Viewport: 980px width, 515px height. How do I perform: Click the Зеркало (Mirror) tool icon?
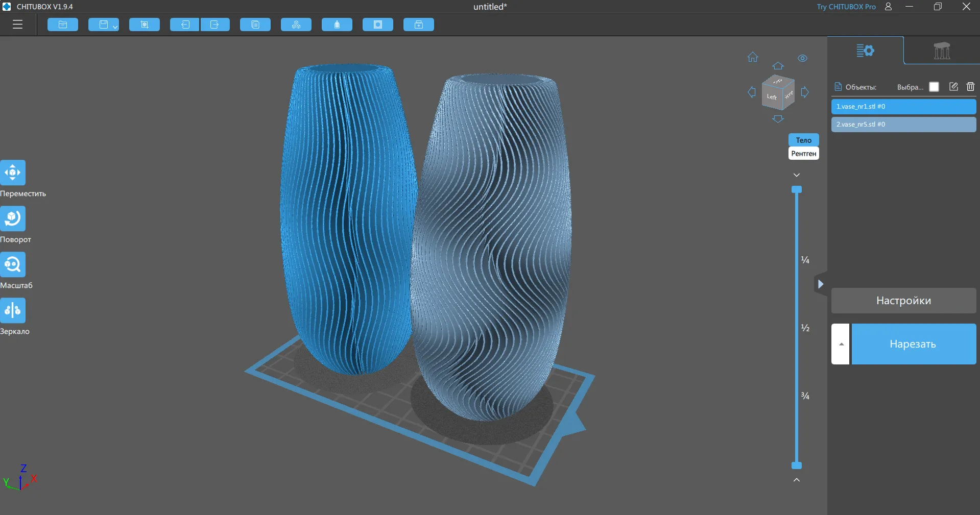point(13,310)
